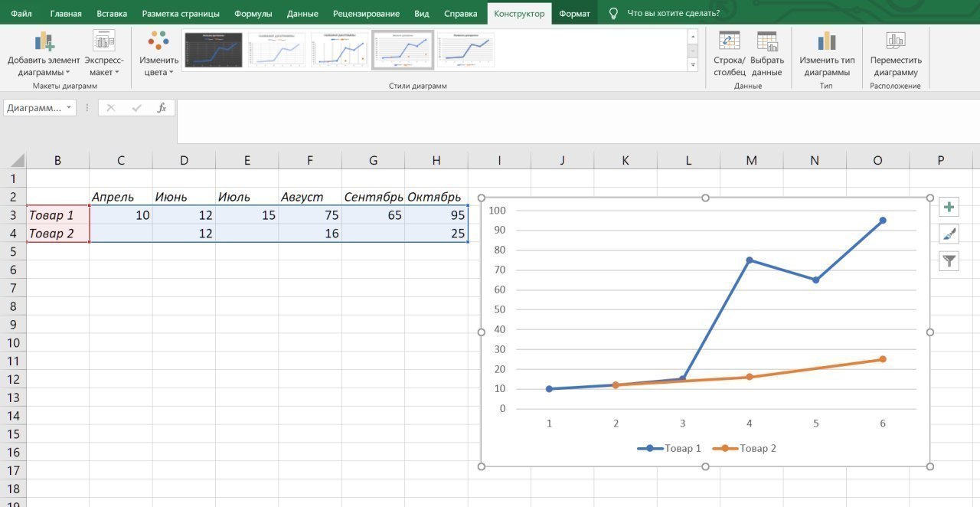The image size is (980, 507).
Task: Switch to the Вставка tab
Action: pos(112,14)
